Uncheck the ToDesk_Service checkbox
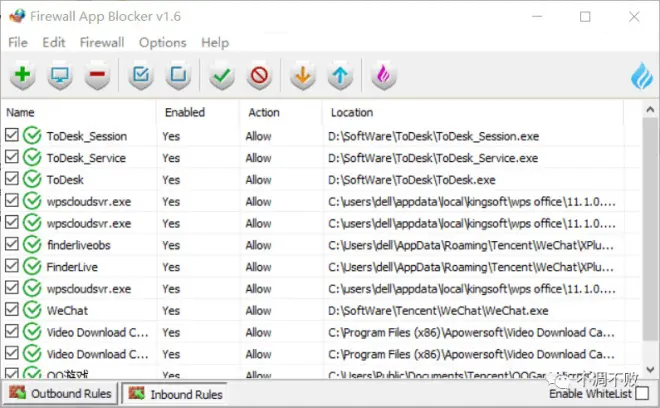Viewport: 660px width, 408px height. tap(12, 157)
